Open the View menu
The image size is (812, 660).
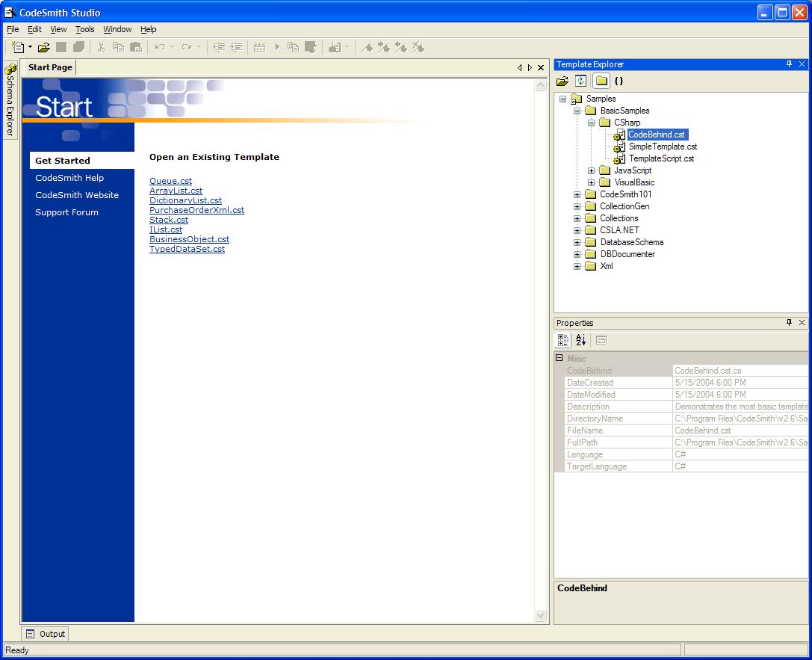pos(58,30)
